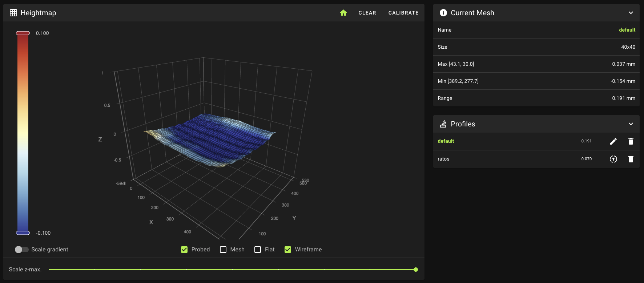Click the Current Mesh info icon
644x283 pixels.
[443, 13]
